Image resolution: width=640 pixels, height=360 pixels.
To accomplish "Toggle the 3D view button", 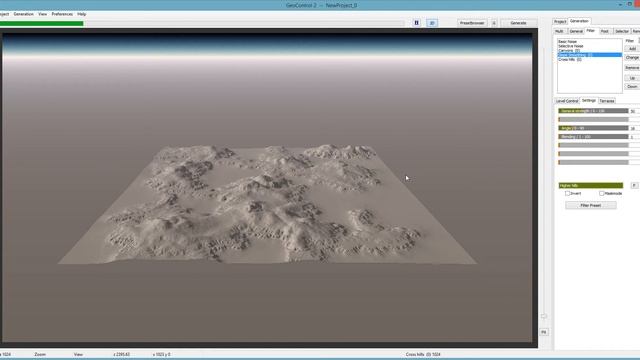I will coord(432,23).
